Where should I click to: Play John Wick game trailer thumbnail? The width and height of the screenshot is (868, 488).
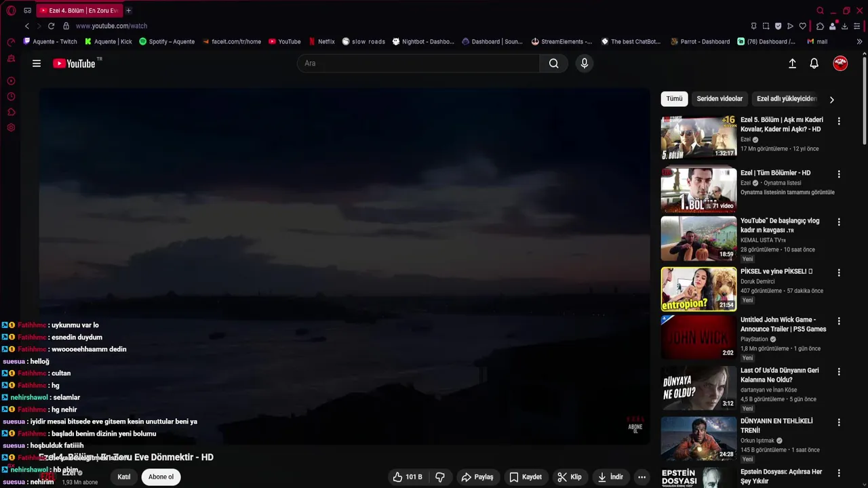(x=698, y=337)
